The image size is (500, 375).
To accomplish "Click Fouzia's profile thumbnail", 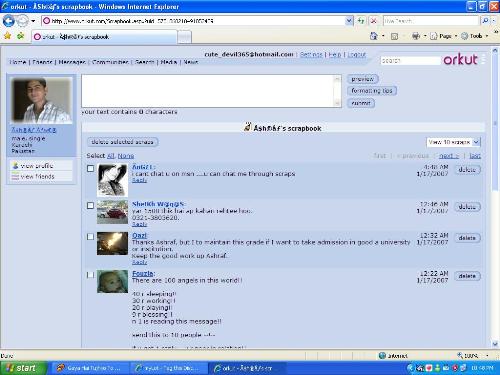I will coord(112,282).
